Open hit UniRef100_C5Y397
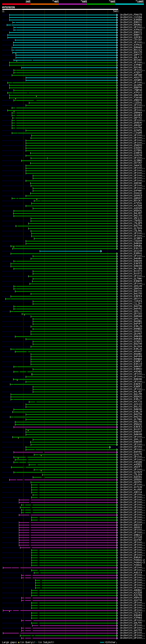146x644 pixels. click(x=131, y=40)
